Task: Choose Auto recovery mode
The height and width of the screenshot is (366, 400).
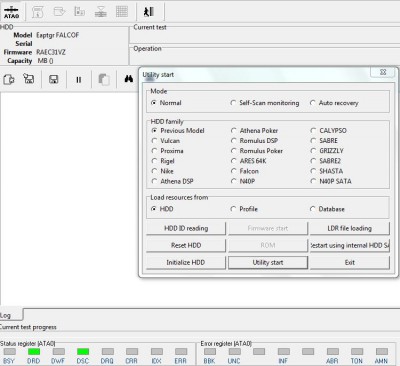Action: click(x=334, y=103)
